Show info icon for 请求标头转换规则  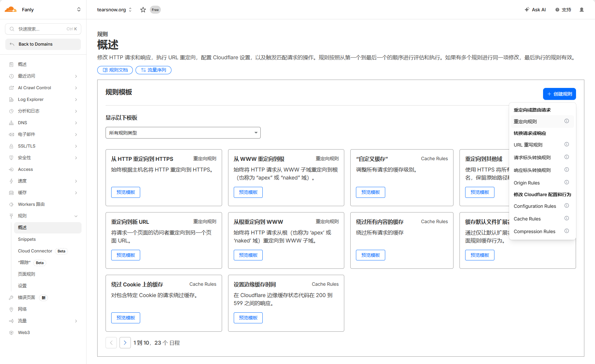(x=567, y=157)
